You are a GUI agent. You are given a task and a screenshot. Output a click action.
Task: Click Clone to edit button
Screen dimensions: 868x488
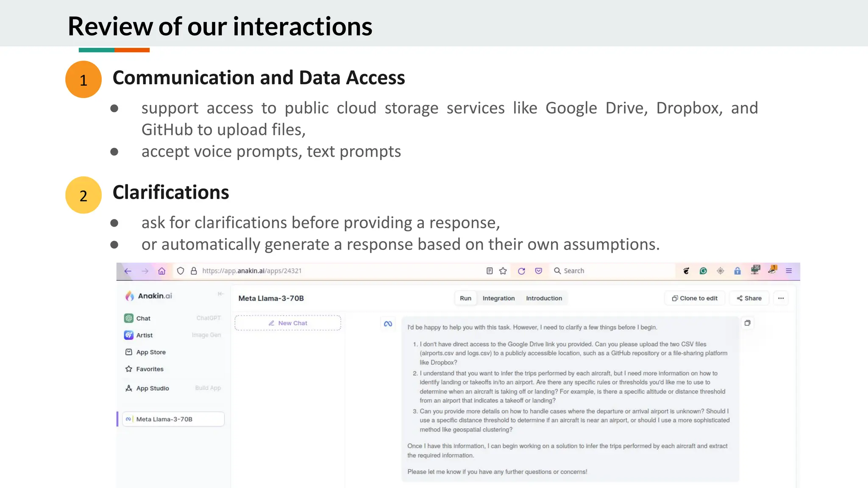695,298
